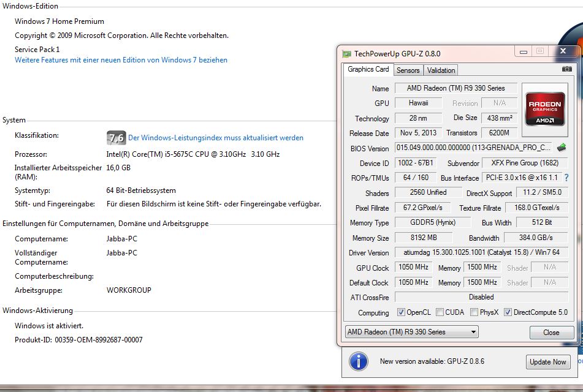Click the Bus Interface question mark
The image size is (583, 392).
click(566, 178)
